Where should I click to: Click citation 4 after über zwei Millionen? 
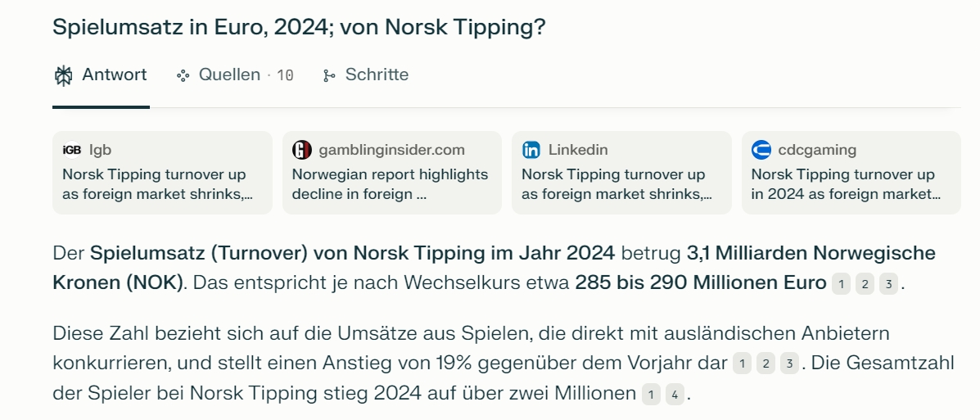[x=675, y=395]
